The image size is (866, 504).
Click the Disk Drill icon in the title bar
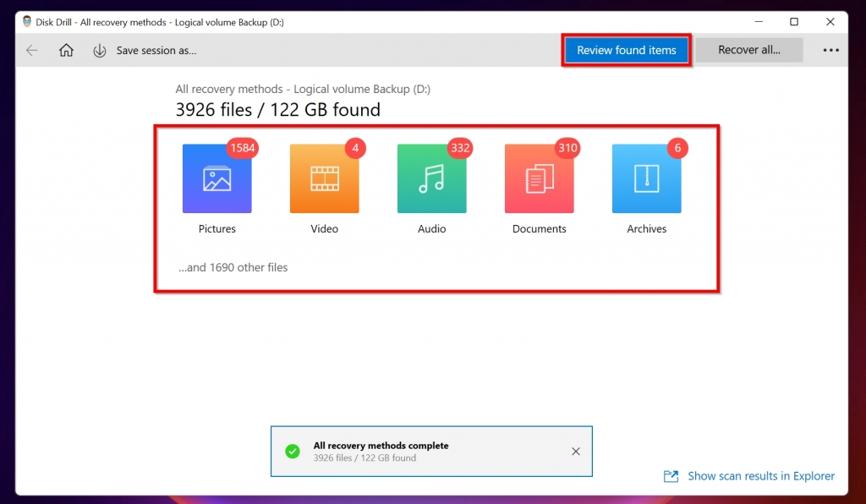click(26, 21)
